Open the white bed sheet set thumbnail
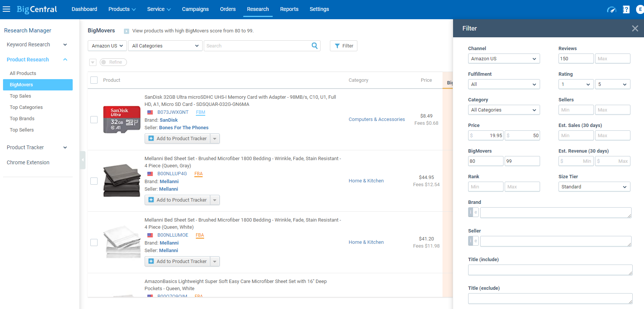The width and height of the screenshot is (644, 309). 122,242
